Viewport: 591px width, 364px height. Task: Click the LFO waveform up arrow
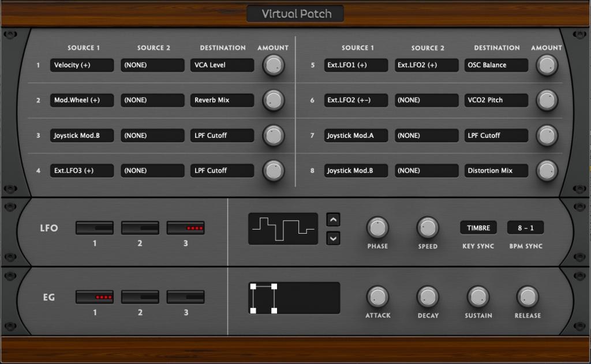333,219
